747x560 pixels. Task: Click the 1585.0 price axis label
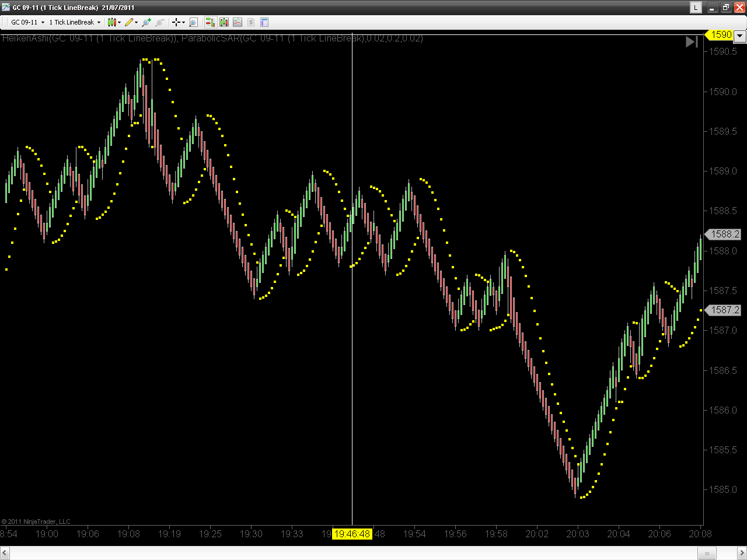[723, 489]
